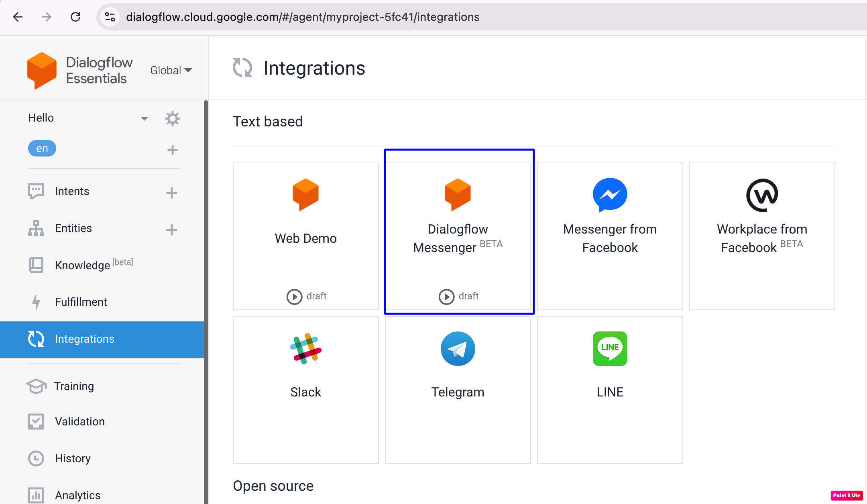Open the Entities panel via its icon

tap(36, 228)
